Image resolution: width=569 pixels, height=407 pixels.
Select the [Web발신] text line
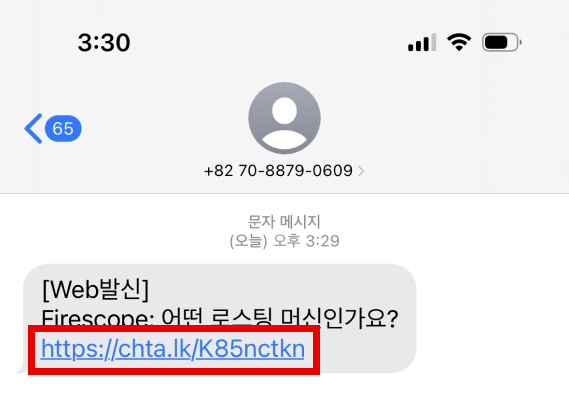95,289
